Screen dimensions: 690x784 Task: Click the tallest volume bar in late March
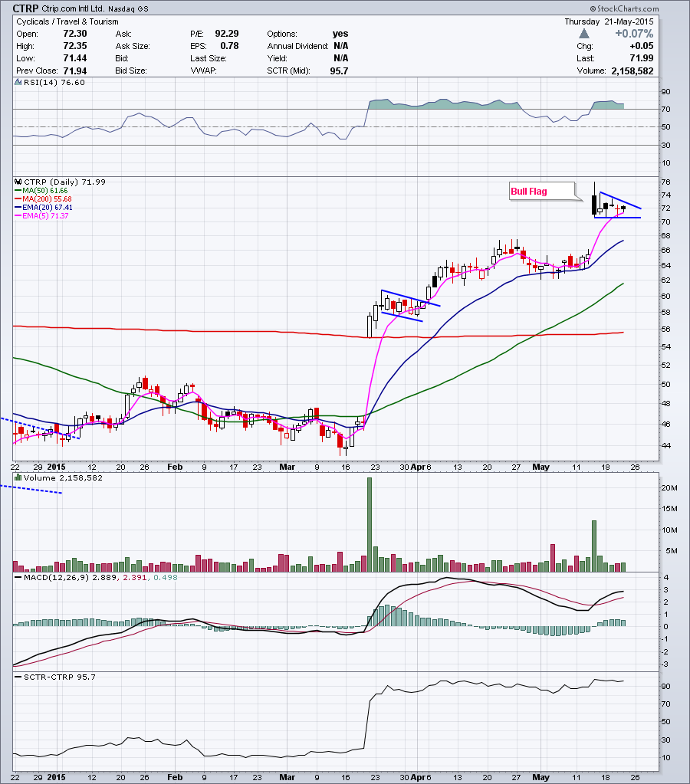[x=370, y=524]
